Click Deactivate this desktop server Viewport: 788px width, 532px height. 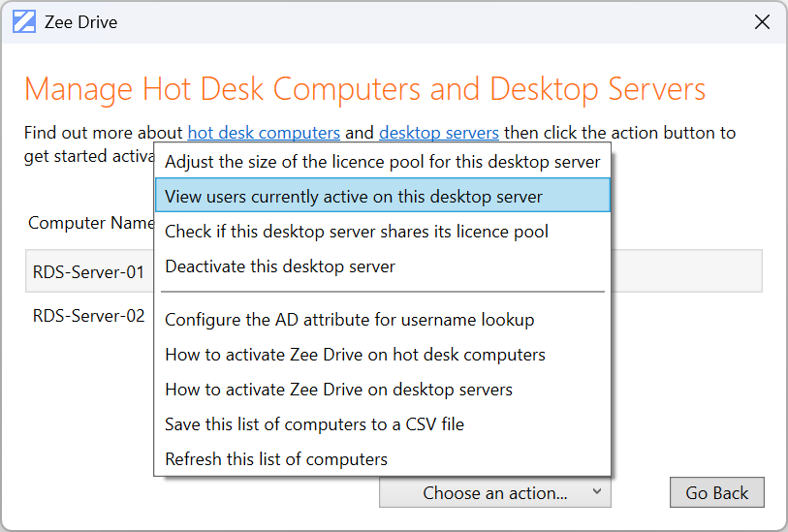tap(280, 266)
